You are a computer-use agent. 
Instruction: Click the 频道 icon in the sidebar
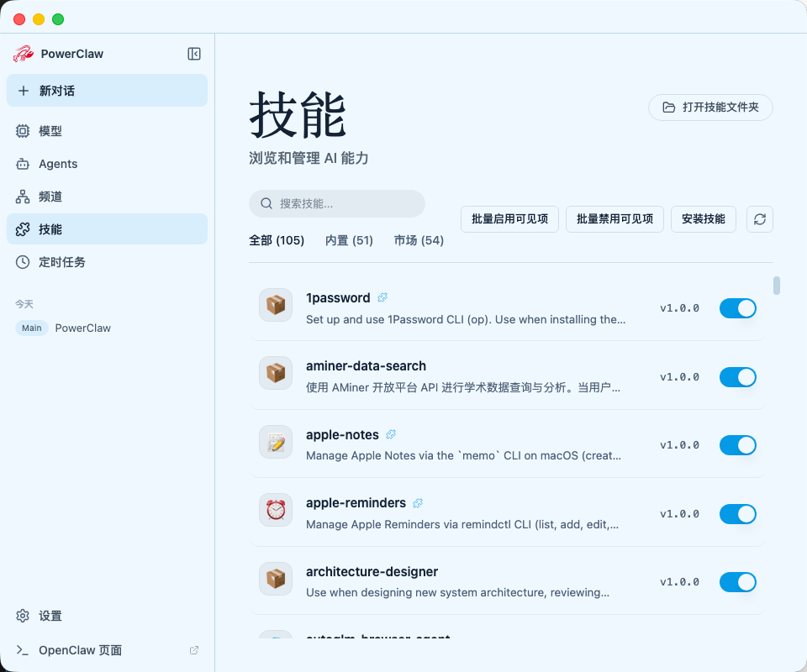[x=24, y=197]
